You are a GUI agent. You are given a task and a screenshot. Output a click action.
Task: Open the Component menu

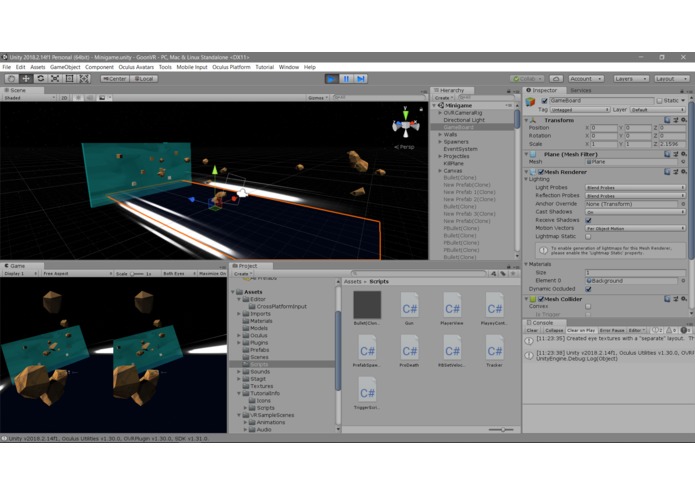tap(99, 67)
